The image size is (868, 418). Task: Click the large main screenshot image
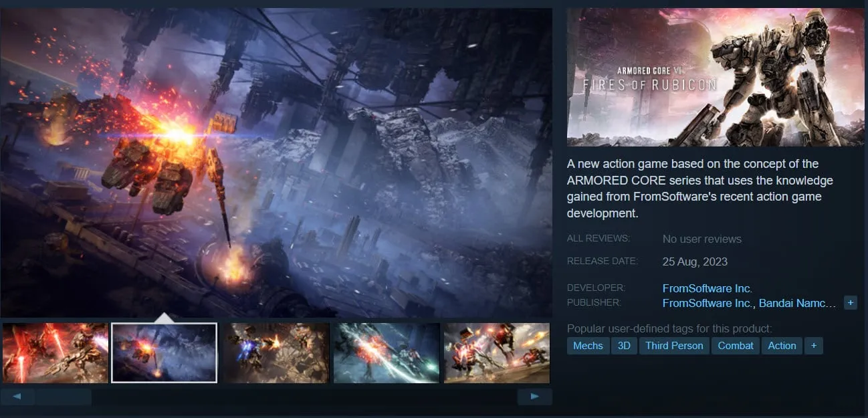pyautogui.click(x=276, y=163)
